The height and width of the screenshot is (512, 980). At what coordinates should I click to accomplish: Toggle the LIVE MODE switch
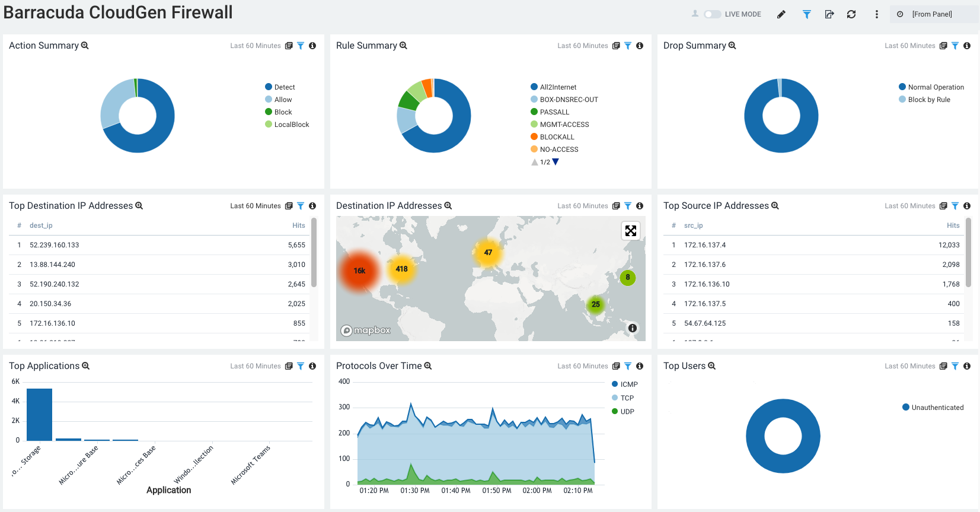click(712, 14)
